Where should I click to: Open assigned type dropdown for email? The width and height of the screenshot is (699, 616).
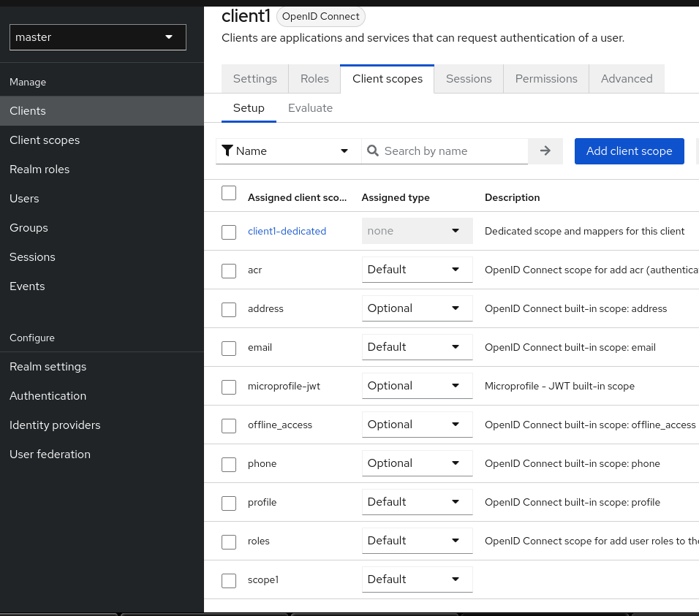[x=417, y=347]
